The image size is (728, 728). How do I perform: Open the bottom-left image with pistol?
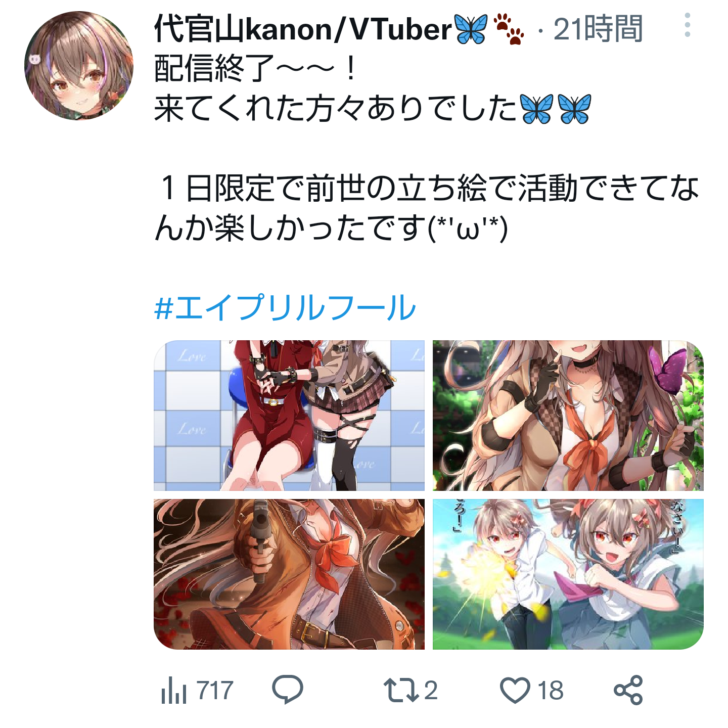[289, 574]
